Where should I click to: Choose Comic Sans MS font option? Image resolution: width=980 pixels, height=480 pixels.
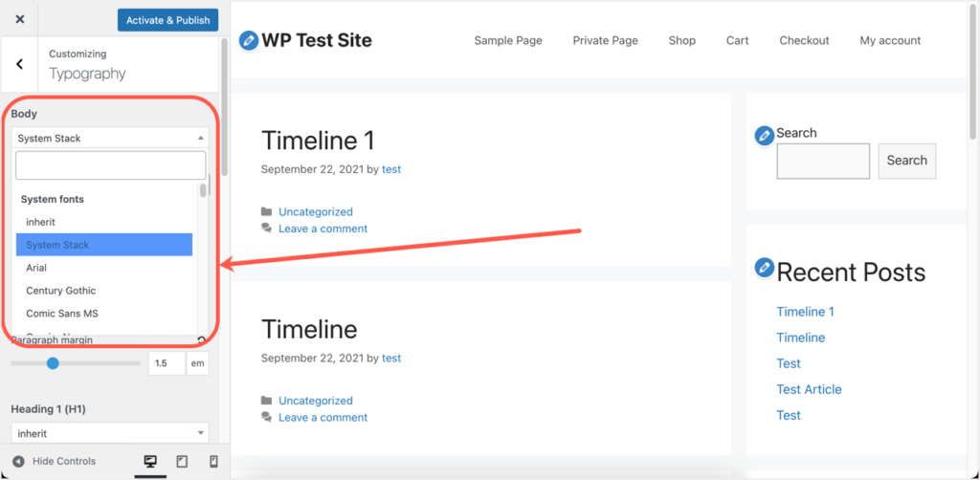click(61, 314)
